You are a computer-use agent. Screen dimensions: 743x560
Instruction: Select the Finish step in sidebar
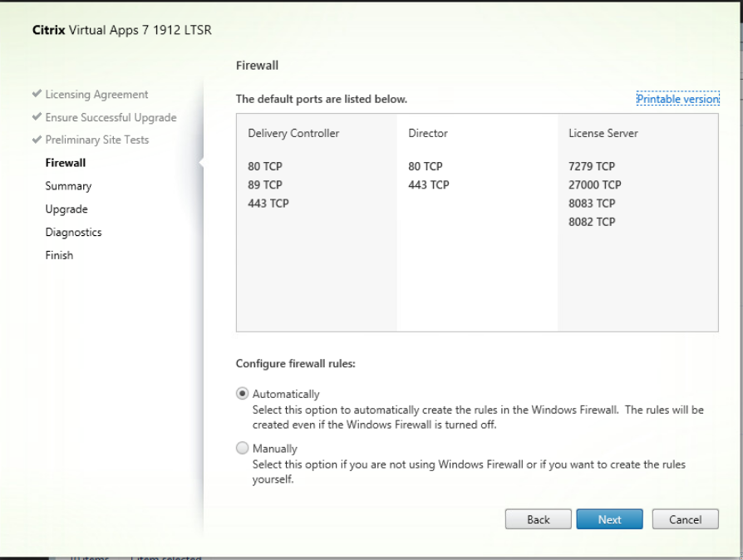coord(59,255)
